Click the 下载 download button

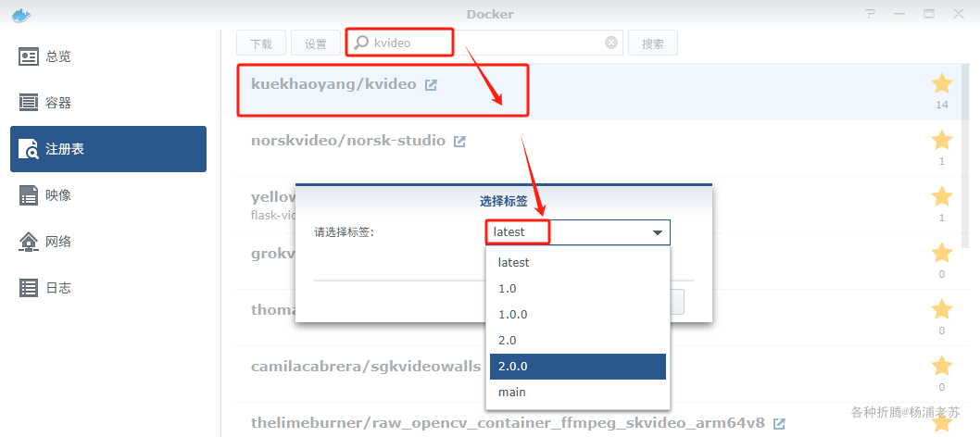[261, 44]
